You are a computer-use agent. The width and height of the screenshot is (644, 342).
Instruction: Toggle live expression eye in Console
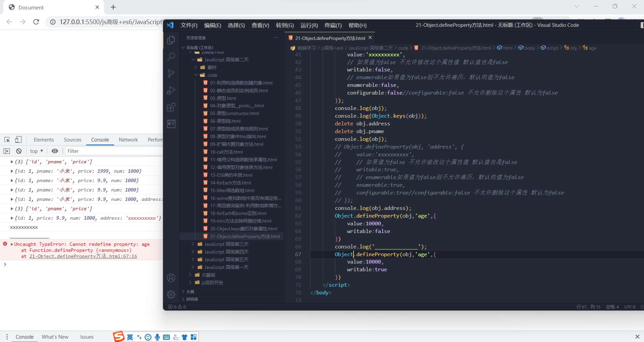point(55,151)
